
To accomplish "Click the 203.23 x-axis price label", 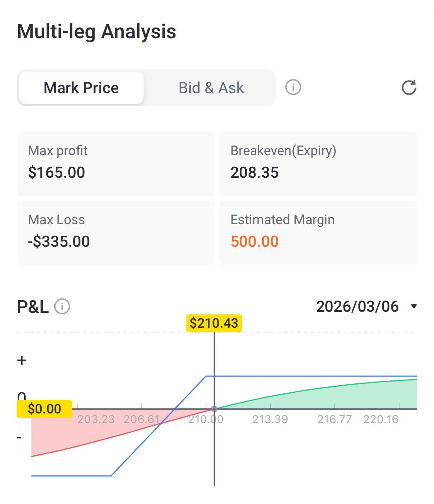I will point(96,419).
